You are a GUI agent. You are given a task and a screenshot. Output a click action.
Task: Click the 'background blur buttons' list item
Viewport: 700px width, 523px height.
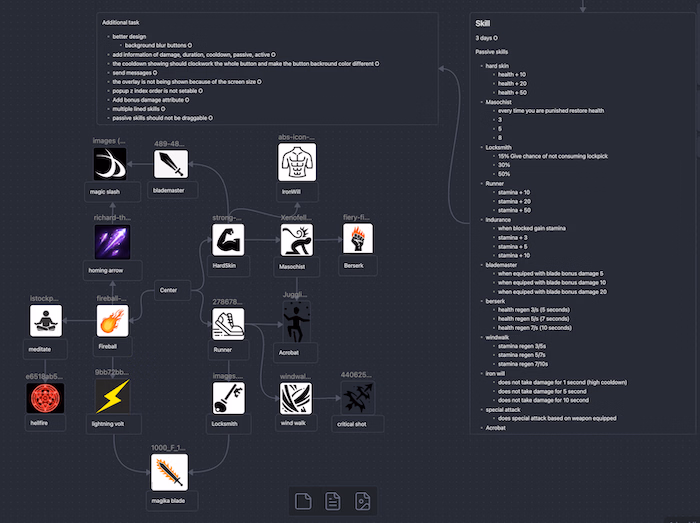point(158,46)
